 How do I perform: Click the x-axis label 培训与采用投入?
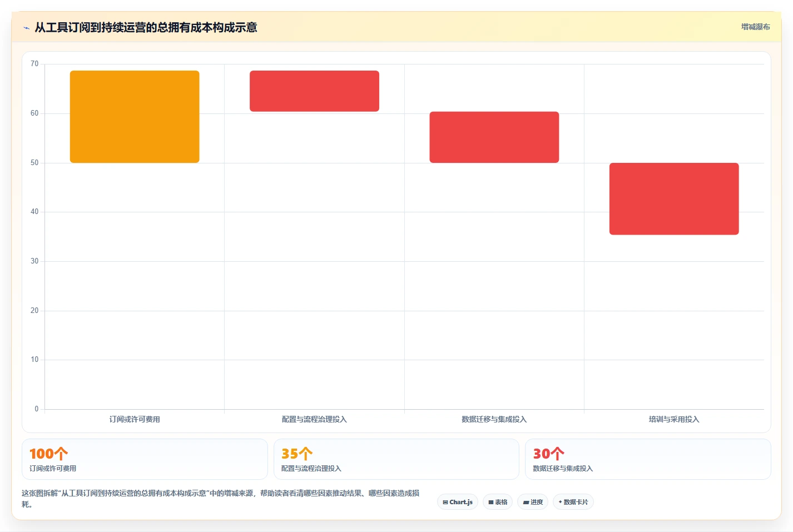674,419
